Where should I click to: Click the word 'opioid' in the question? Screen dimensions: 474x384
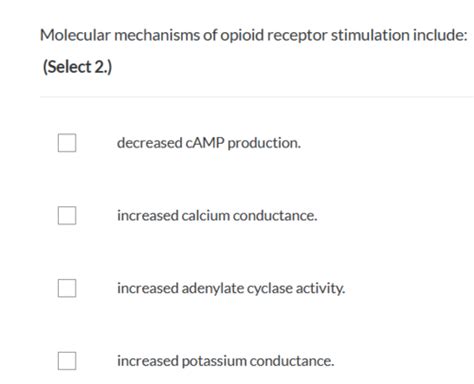242,35
